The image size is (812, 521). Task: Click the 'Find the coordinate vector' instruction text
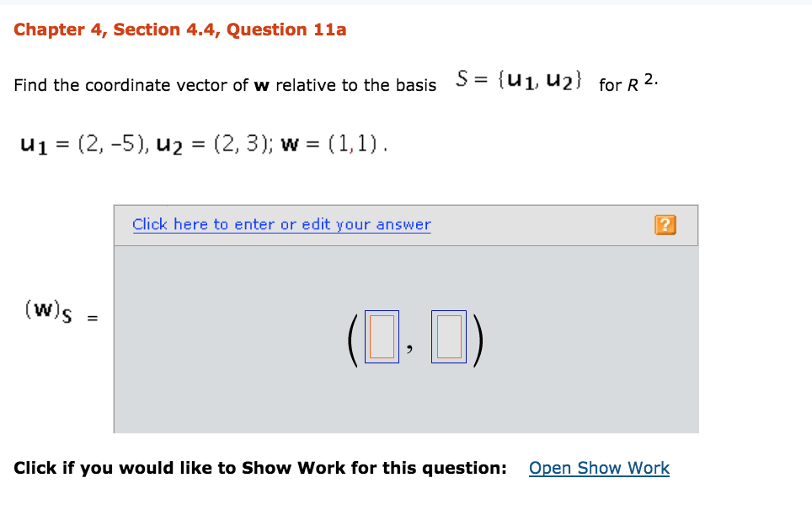pos(225,85)
